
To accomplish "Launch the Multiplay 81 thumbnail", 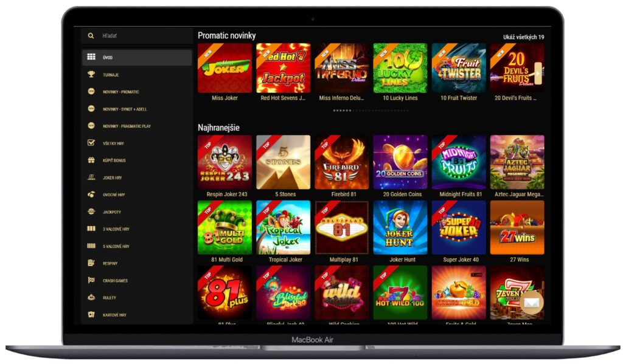I will coord(342,227).
